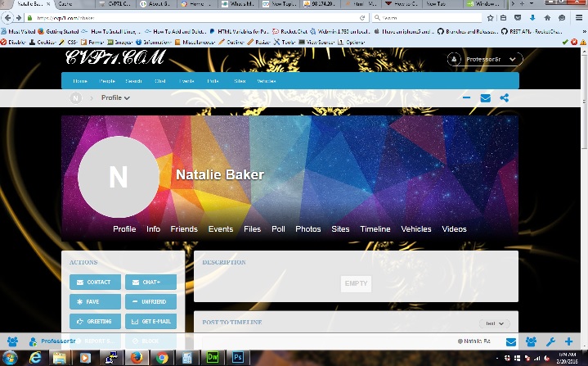This screenshot has height=366, width=588.
Task: Click the Unfriend button in the Actions panel
Action: (150, 301)
